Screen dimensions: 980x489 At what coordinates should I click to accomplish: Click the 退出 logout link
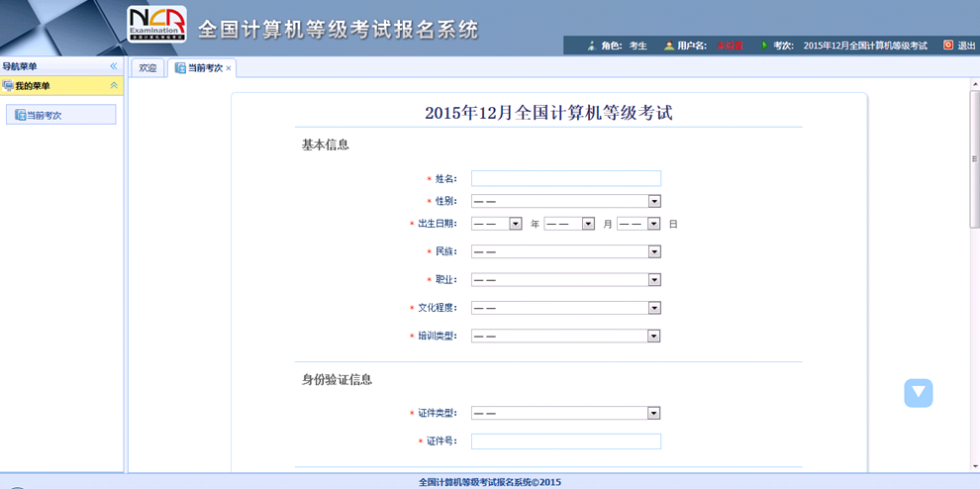coord(966,46)
